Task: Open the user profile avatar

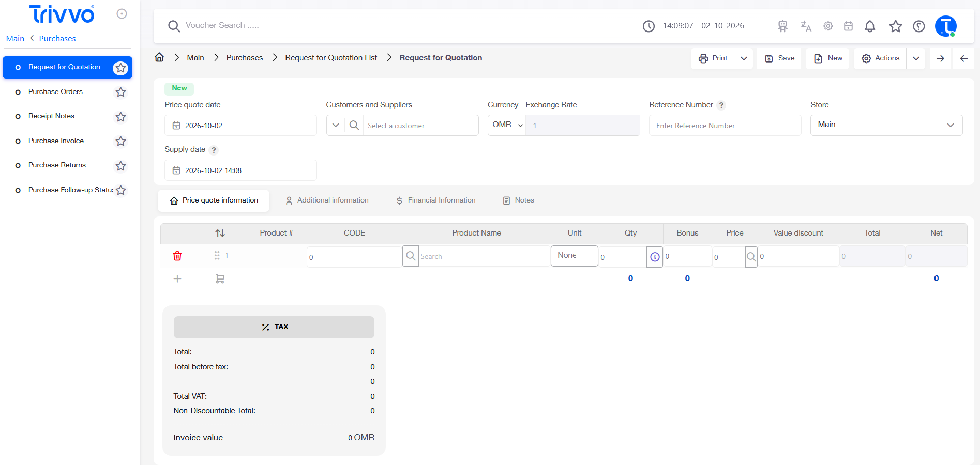Action: [x=946, y=26]
